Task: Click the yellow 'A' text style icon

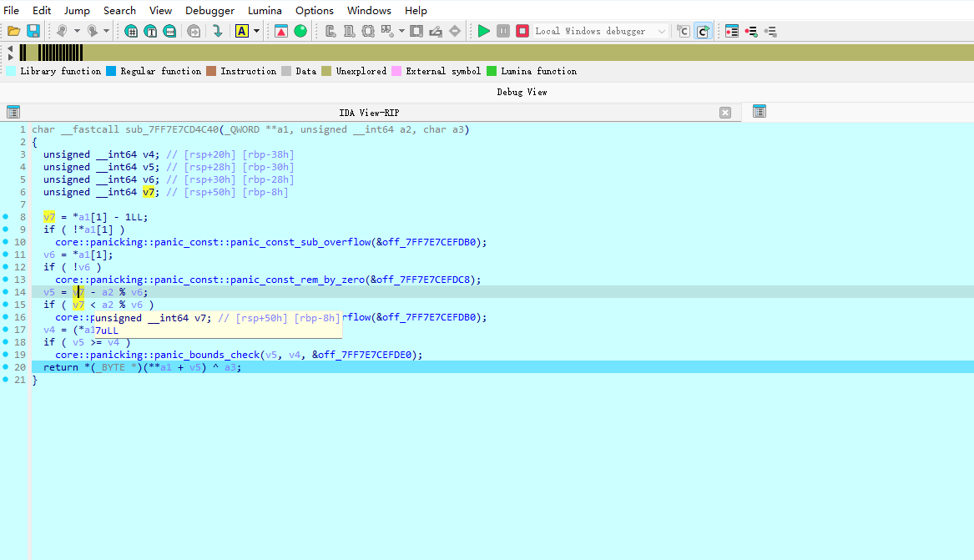Action: pos(242,31)
